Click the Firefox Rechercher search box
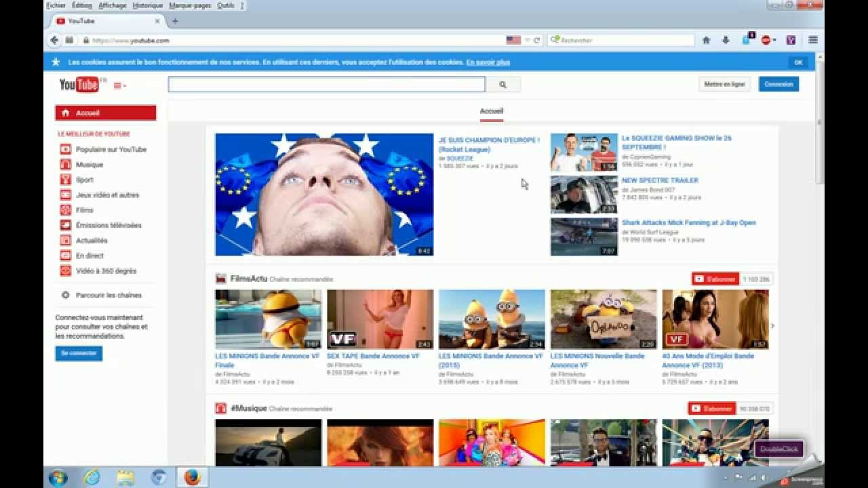 pos(621,41)
